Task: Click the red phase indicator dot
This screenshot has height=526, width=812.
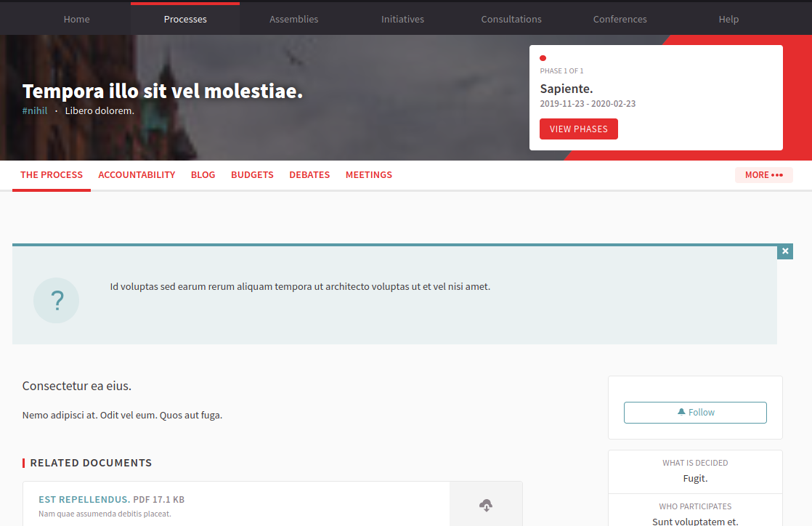Action: [543, 58]
